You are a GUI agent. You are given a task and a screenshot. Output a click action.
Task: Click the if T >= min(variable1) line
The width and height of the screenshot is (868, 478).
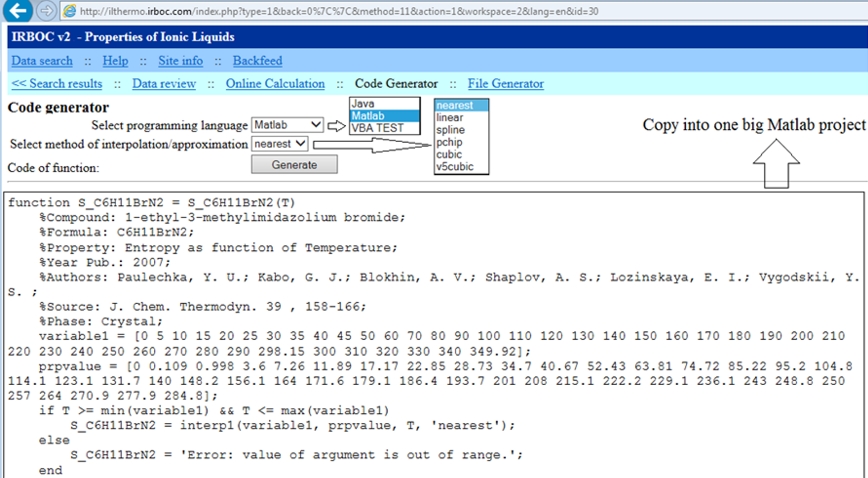coord(214,411)
